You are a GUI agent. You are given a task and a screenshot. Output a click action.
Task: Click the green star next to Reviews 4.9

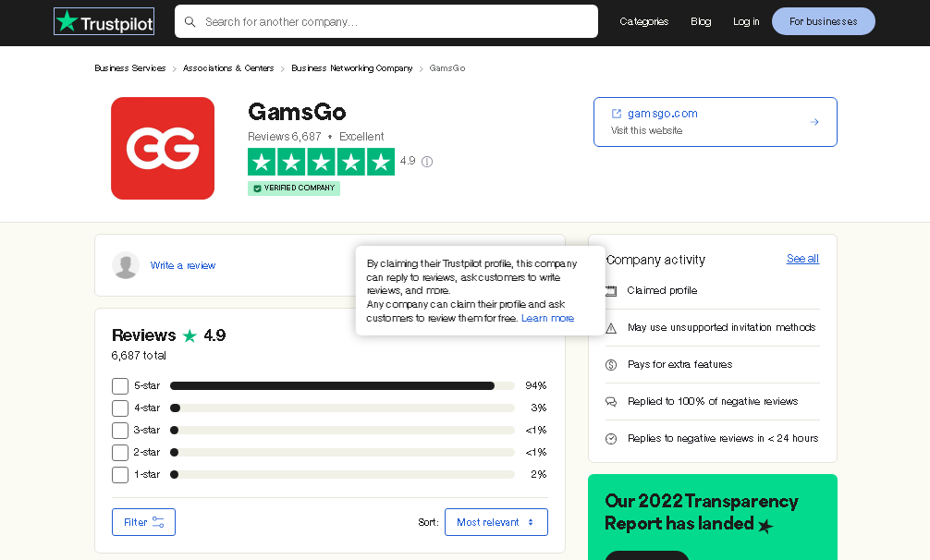190,336
